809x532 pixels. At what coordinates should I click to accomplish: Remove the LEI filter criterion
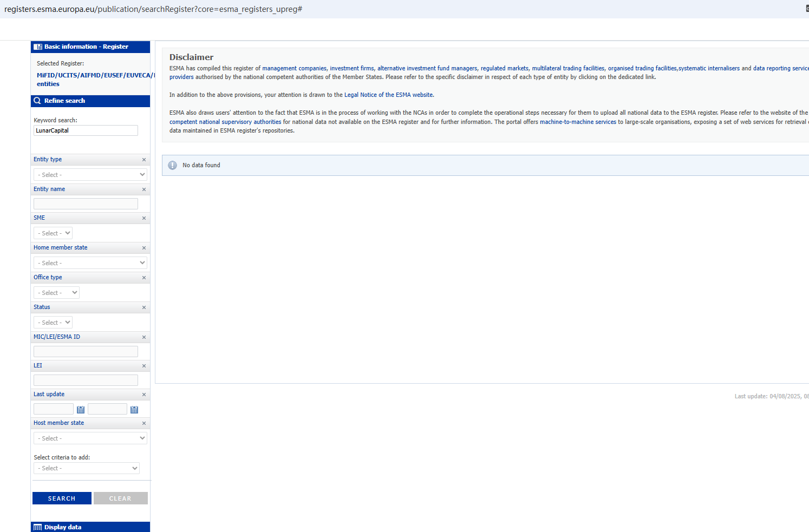click(144, 366)
